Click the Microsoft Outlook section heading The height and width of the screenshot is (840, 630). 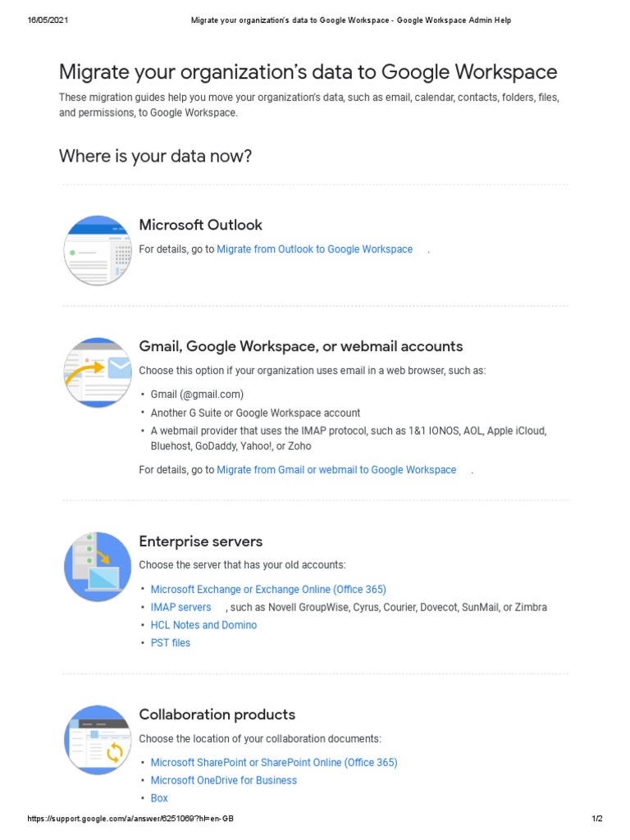(200, 225)
